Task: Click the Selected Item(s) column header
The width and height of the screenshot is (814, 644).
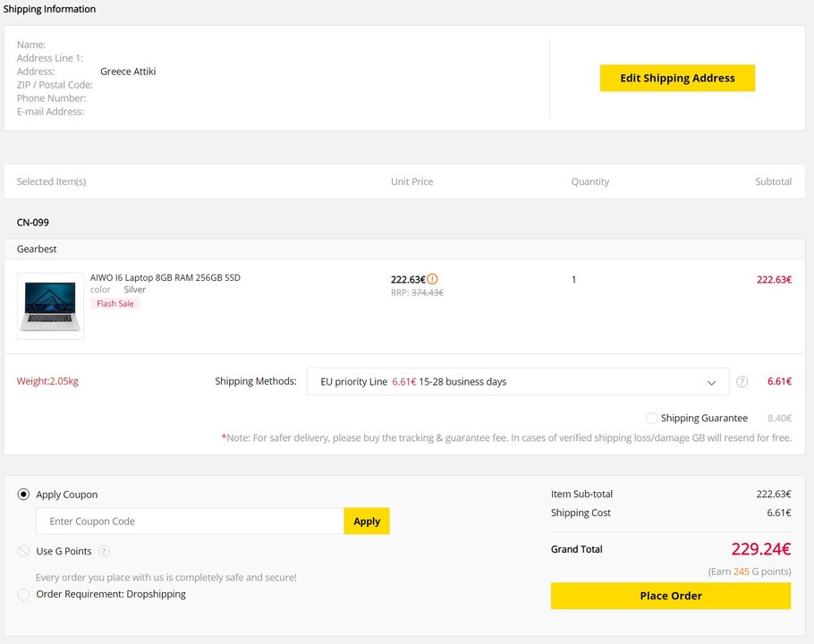Action: click(51, 182)
